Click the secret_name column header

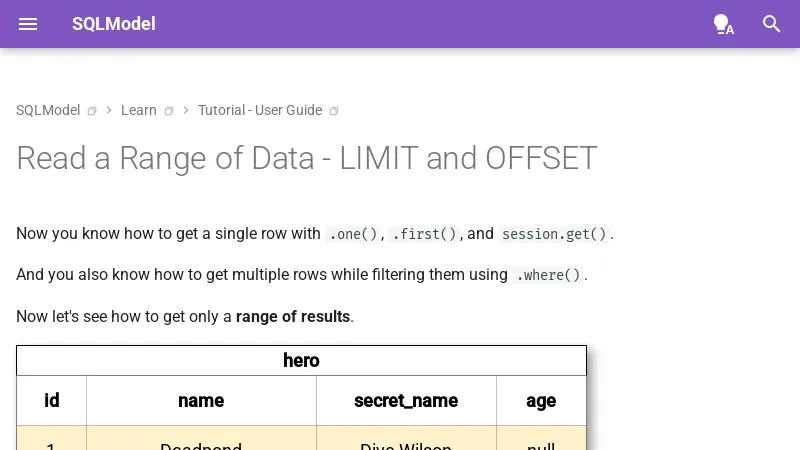tap(406, 401)
